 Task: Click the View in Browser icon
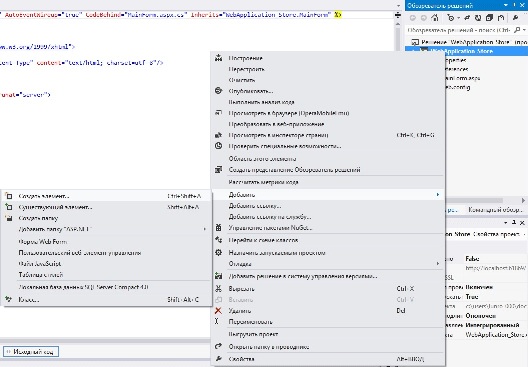tap(219, 113)
